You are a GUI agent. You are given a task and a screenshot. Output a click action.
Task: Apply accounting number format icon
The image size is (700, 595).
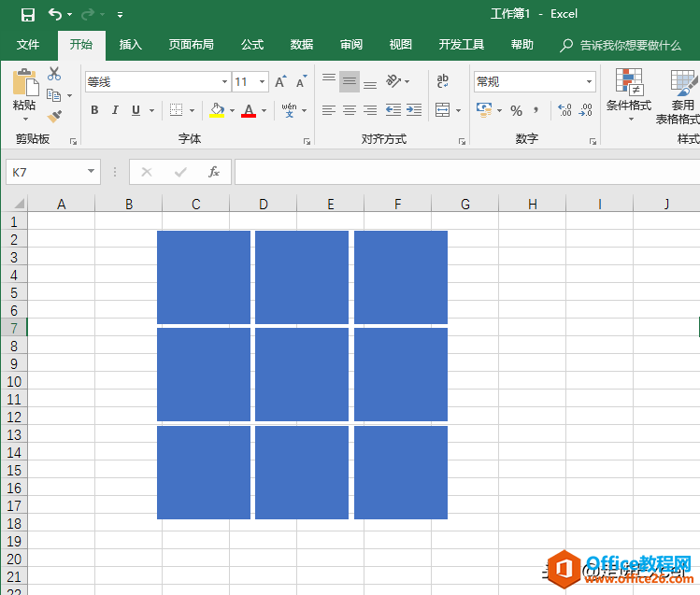(x=484, y=109)
